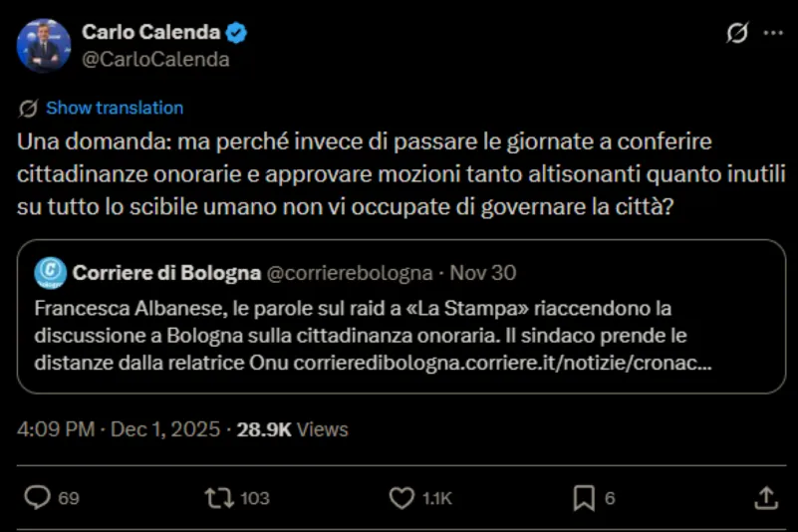Bookmark this tweet
Viewport: 798px width, 532px height.
click(x=584, y=497)
